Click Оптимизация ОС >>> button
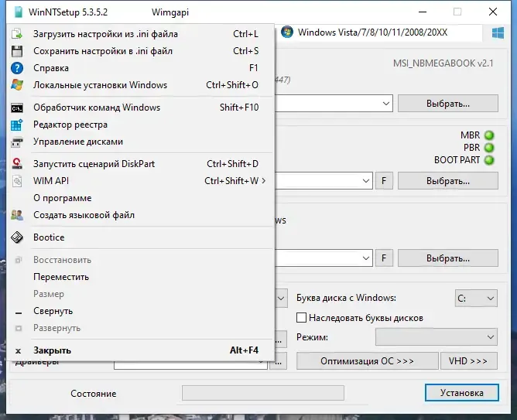 pyautogui.click(x=368, y=361)
